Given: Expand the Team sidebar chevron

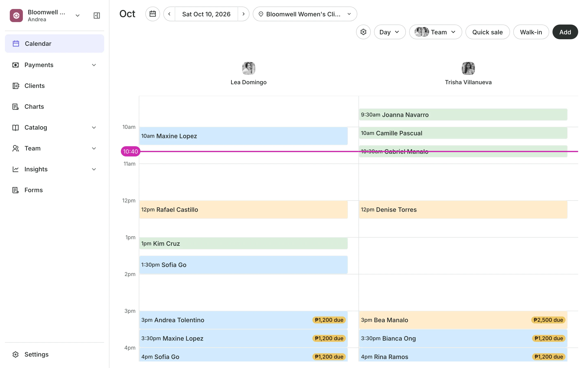Looking at the screenshot, I should tap(94, 148).
